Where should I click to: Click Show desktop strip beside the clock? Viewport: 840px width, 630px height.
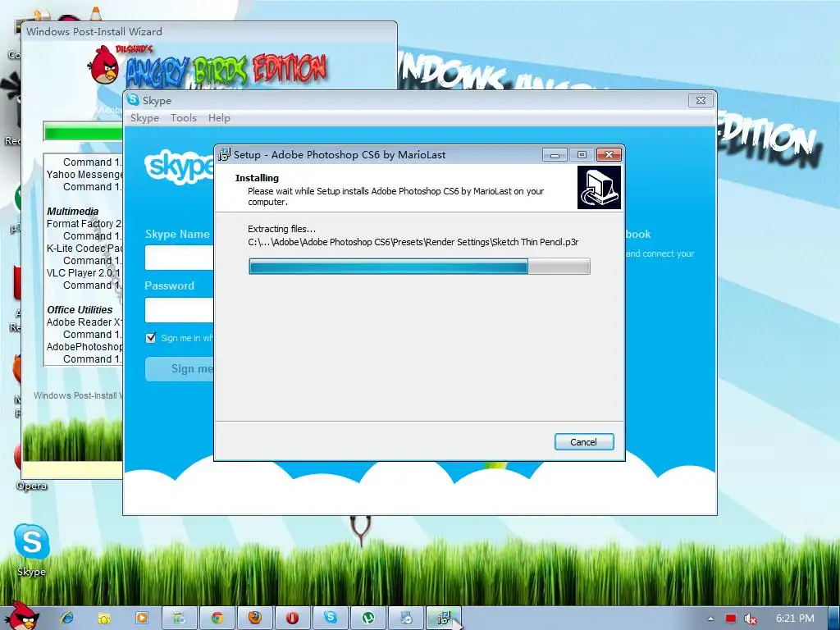point(834,619)
